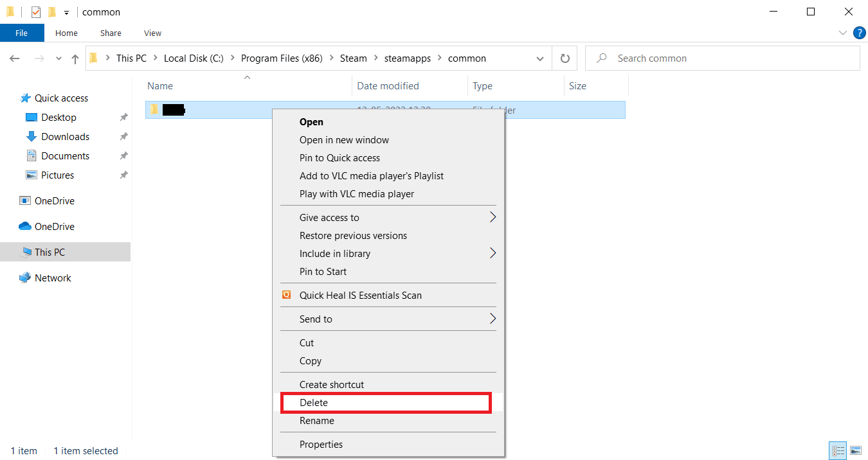Open Downloads in the navigation pane

point(65,137)
